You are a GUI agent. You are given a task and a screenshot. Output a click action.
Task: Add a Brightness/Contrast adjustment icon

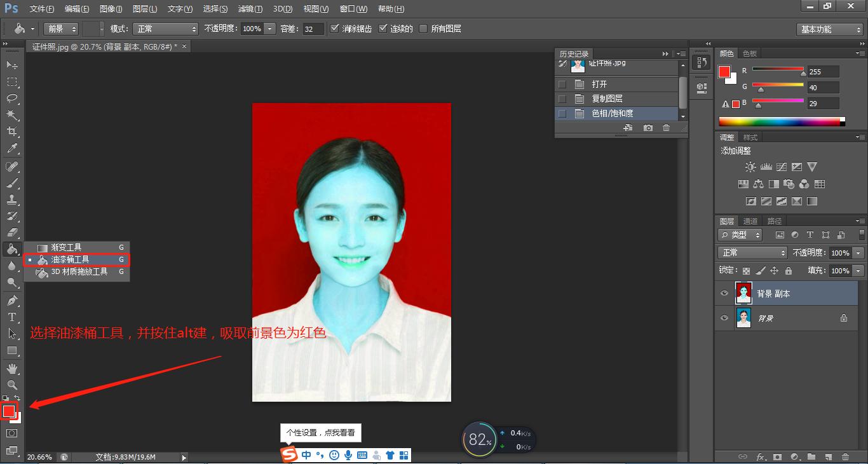(750, 166)
